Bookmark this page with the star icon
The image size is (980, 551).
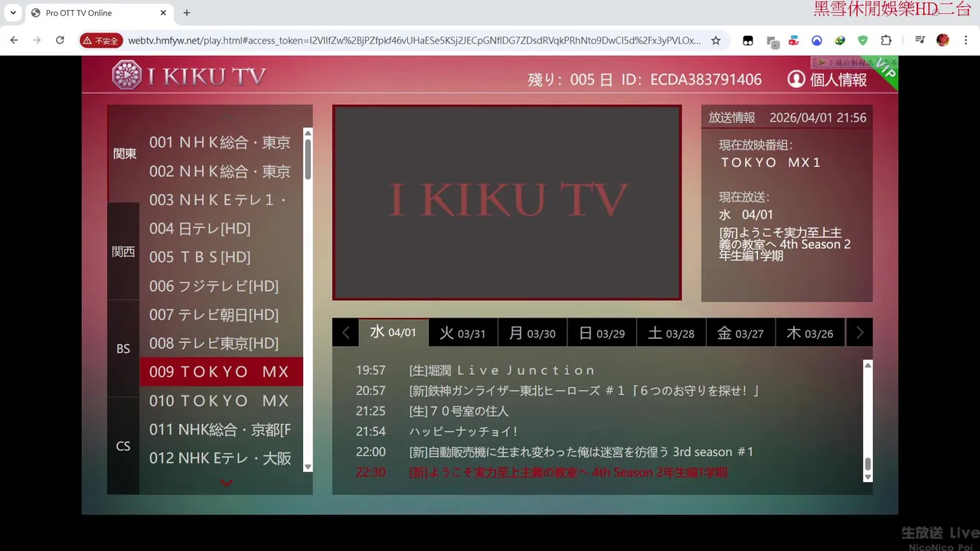pos(716,41)
